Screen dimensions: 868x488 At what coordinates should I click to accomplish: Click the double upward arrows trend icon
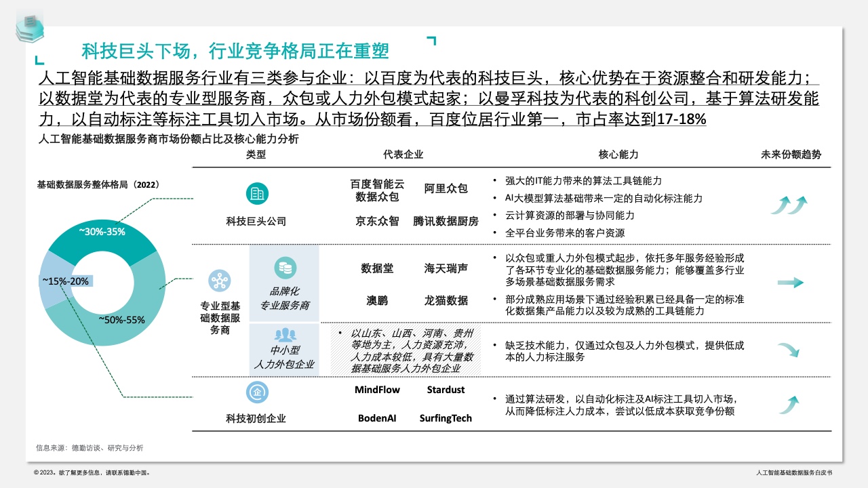point(791,204)
